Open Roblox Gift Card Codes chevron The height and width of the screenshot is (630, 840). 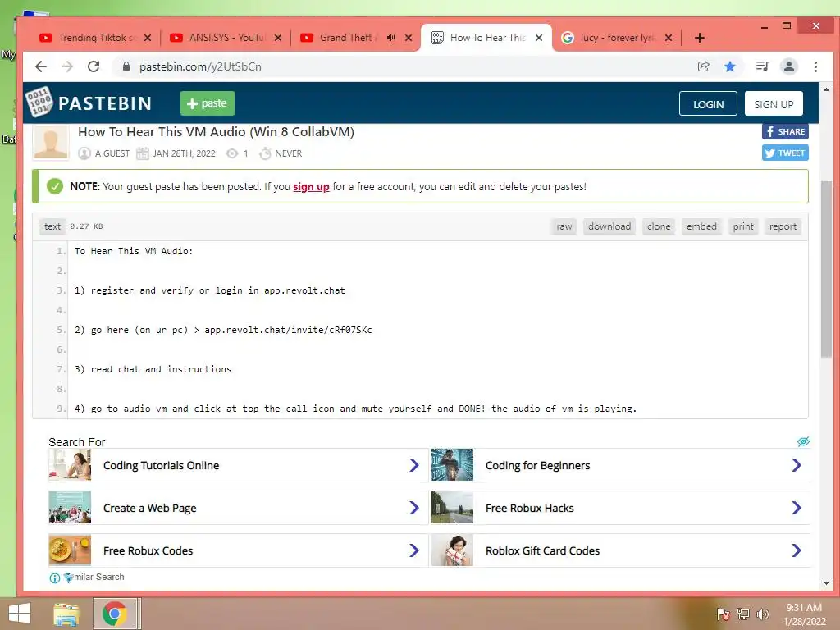click(796, 550)
